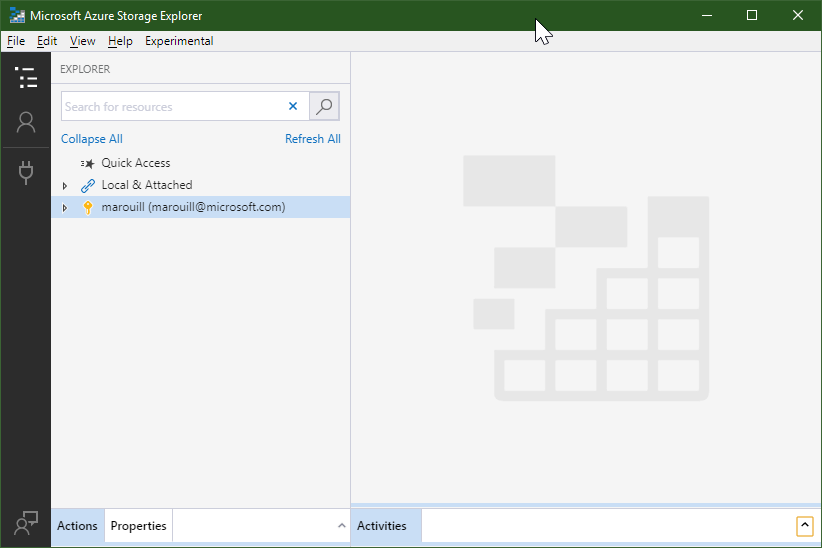Image resolution: width=822 pixels, height=548 pixels.
Task: Close the Storage Explorer window
Action: click(797, 15)
